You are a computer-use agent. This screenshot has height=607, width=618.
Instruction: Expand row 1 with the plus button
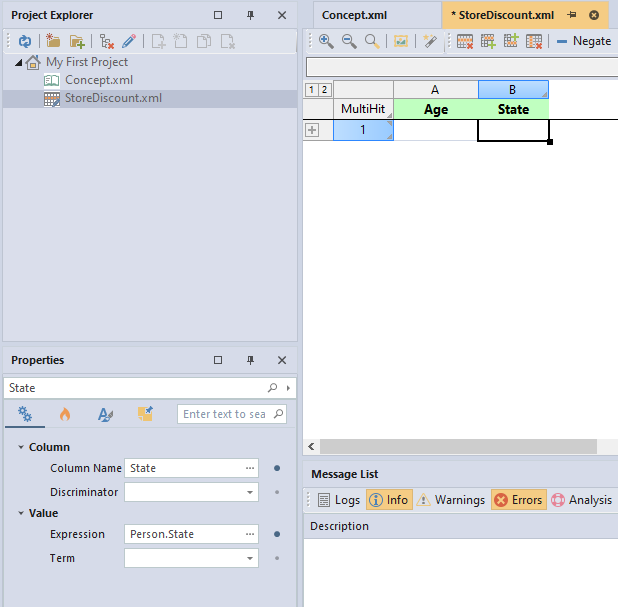312,130
